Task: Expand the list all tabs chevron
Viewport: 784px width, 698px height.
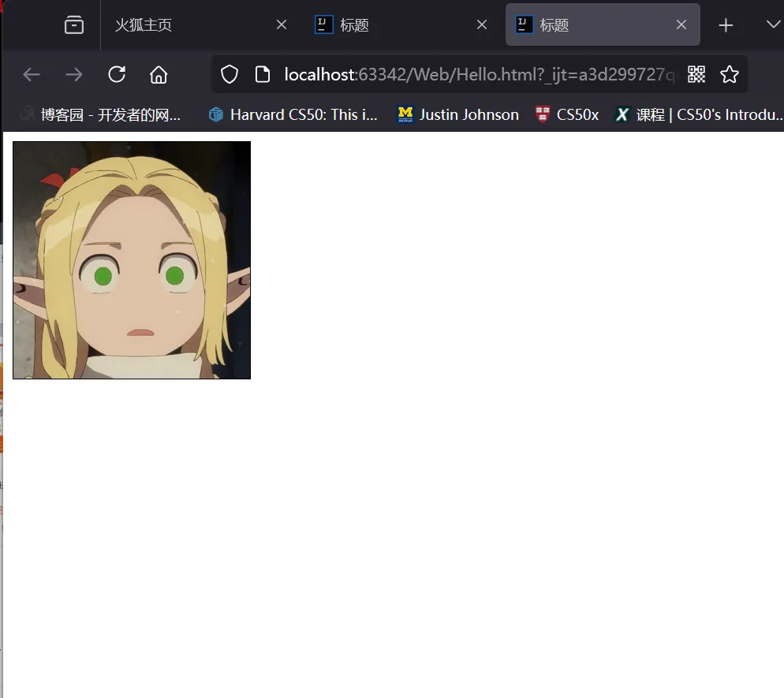Action: (772, 25)
